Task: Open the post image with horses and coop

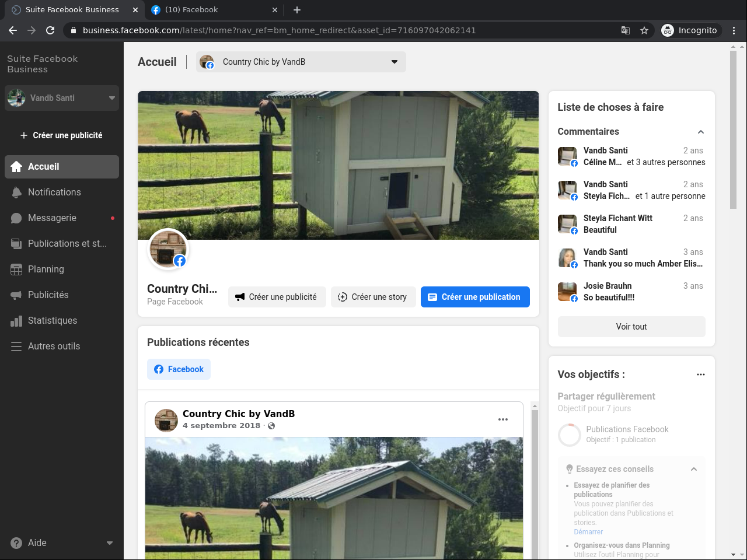Action: 334,498
